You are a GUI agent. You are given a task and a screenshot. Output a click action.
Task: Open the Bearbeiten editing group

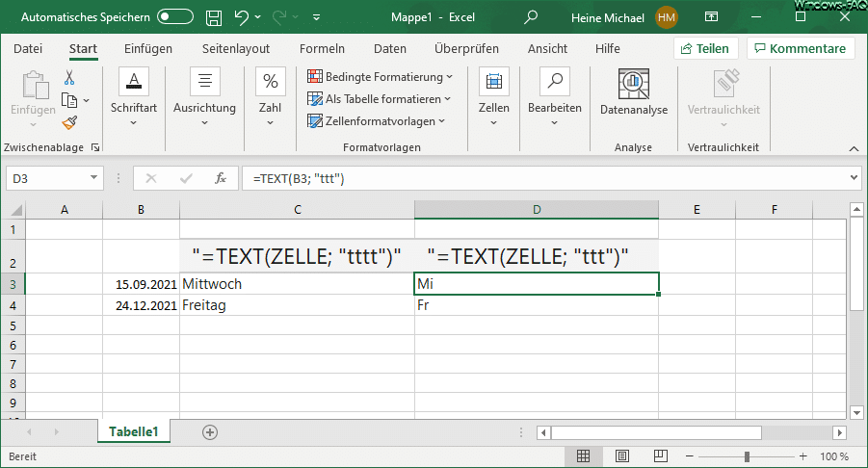555,97
